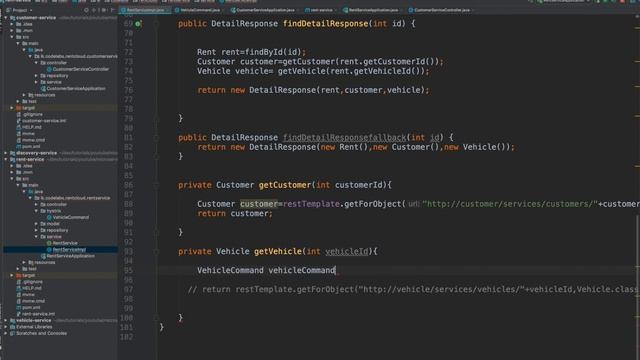Collapse the rent-service module node
640x360 pixels.
6,159
